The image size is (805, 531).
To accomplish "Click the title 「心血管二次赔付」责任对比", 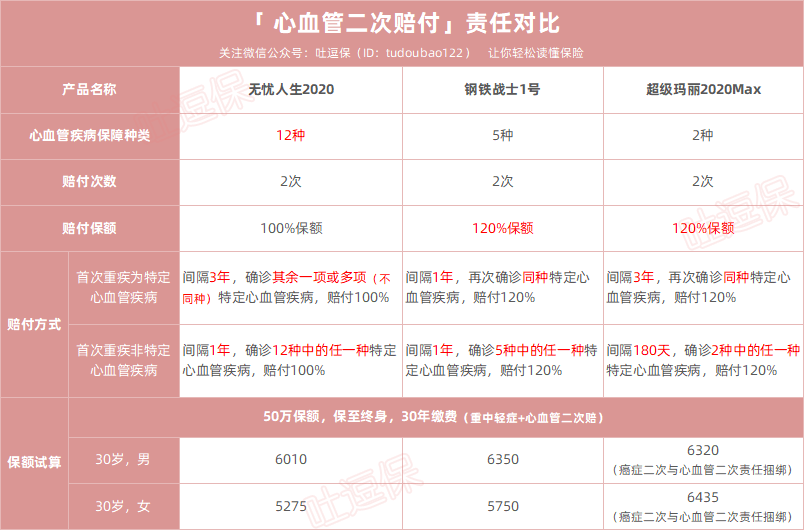I will pyautogui.click(x=405, y=24).
